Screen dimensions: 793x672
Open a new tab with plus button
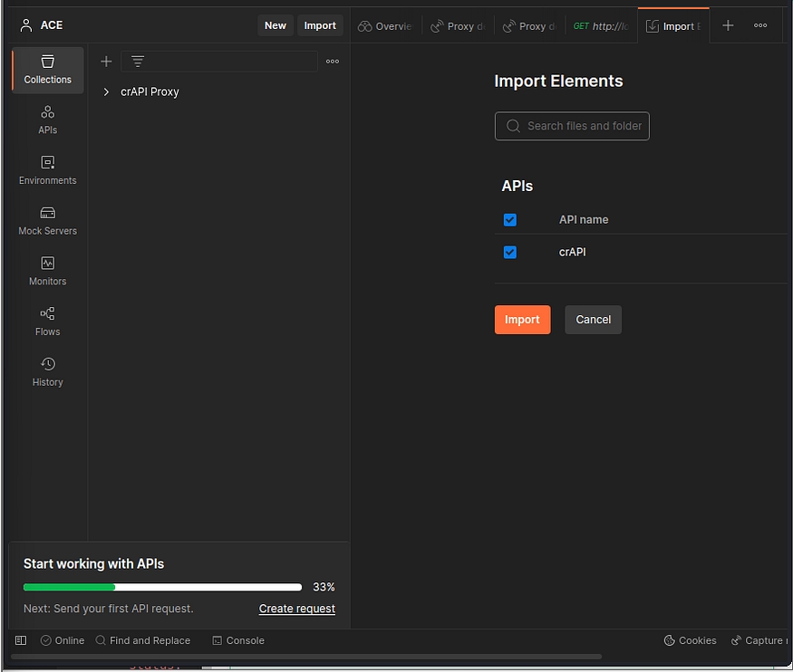pyautogui.click(x=728, y=25)
